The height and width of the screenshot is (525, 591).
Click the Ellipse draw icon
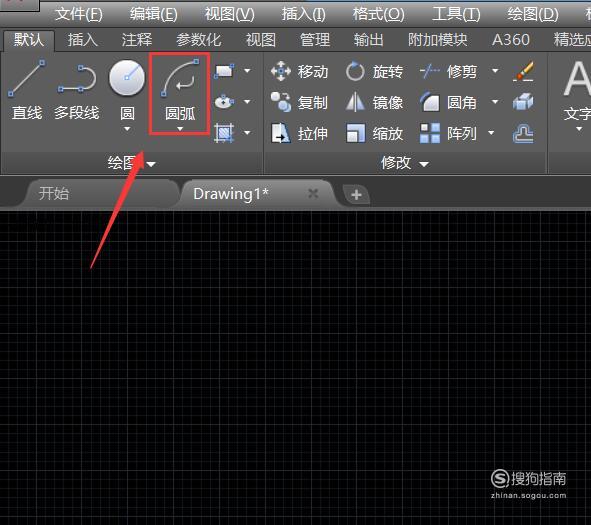(224, 102)
